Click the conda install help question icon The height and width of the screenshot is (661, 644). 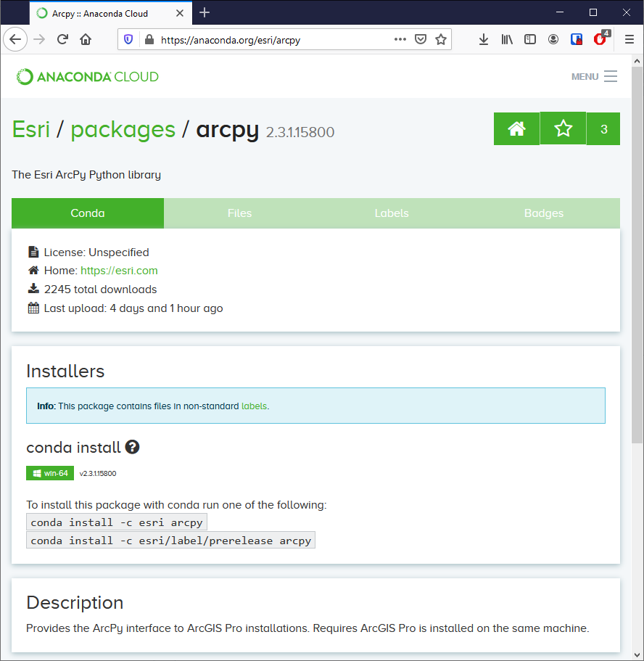pyautogui.click(x=132, y=447)
